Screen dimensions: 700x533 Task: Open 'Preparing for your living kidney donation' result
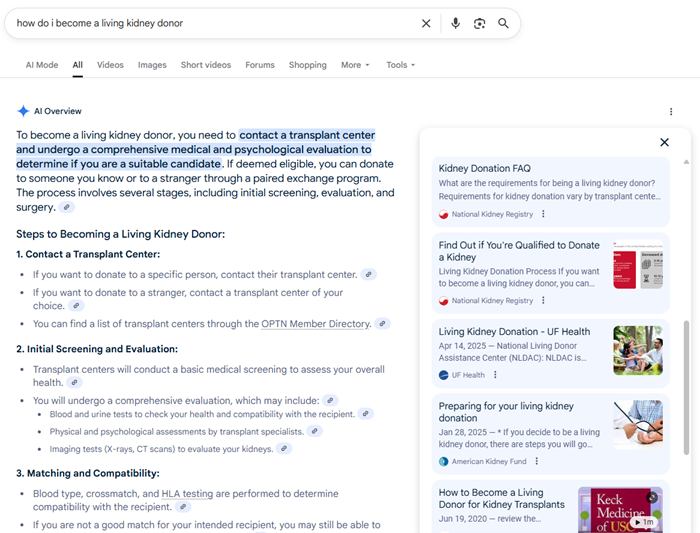(550, 433)
